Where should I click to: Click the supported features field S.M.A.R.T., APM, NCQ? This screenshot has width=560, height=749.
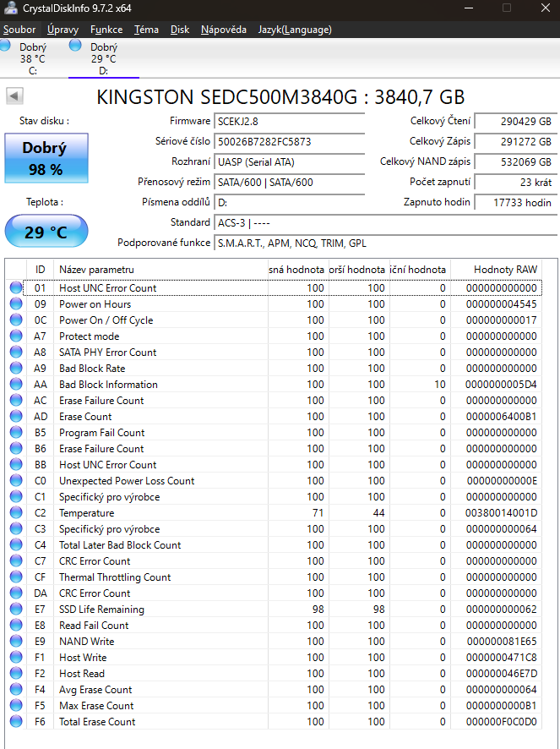click(386, 243)
